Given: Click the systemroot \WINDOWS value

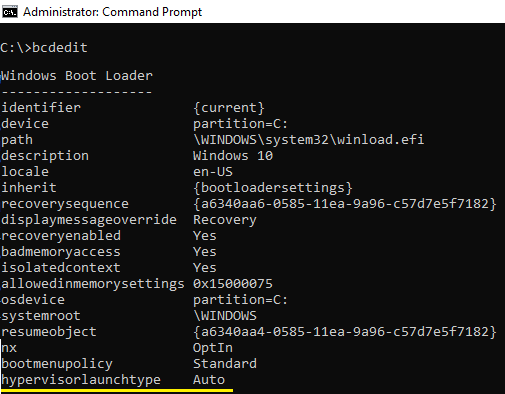Looking at the screenshot, I should coord(225,316).
